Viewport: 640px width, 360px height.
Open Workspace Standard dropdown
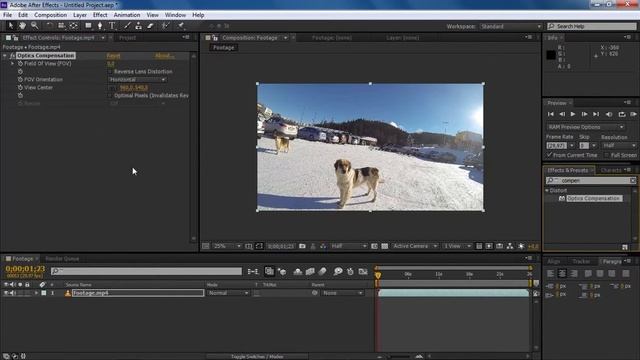coord(511,27)
